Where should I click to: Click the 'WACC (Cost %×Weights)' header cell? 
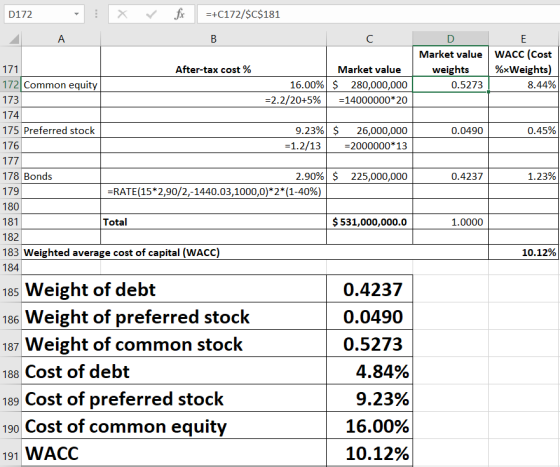pos(523,61)
